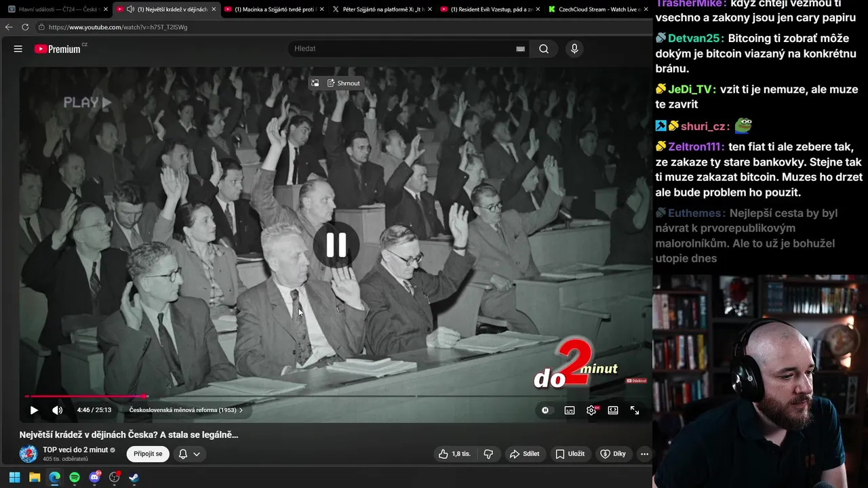Open more actions three-dot menu
This screenshot has height=488, width=868.
point(644,453)
